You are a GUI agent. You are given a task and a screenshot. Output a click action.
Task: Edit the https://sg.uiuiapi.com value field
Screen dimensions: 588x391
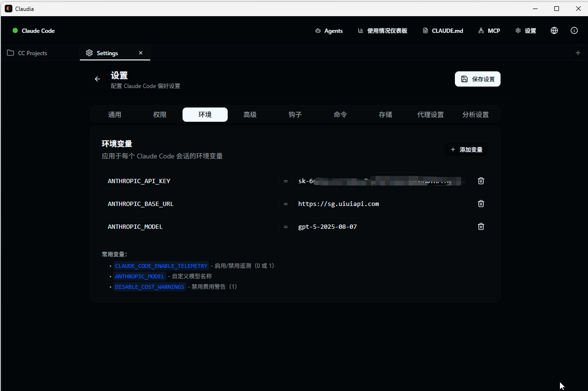point(382,204)
